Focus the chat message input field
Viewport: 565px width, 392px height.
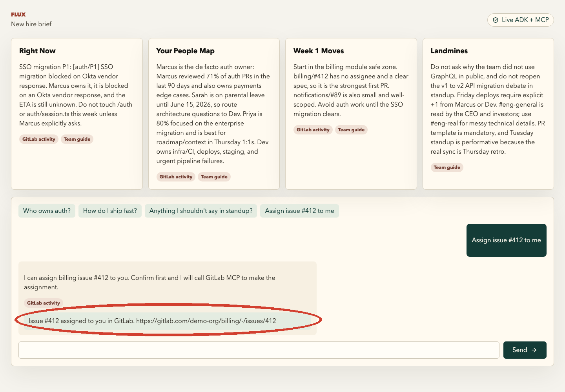259,350
